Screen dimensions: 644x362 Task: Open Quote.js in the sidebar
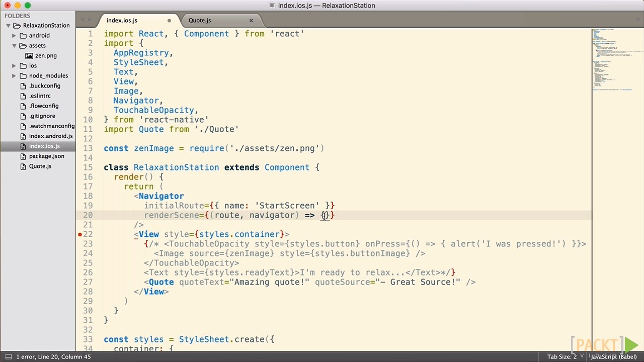coord(40,166)
